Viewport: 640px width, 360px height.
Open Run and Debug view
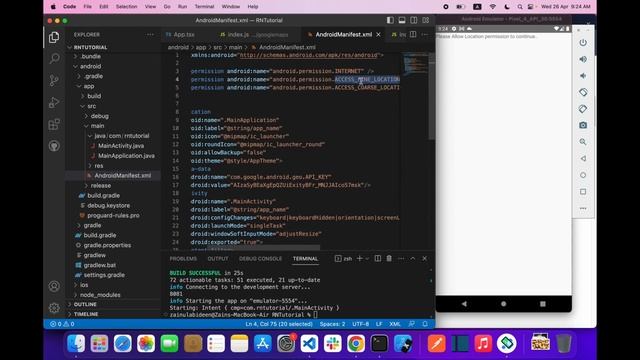(x=54, y=102)
